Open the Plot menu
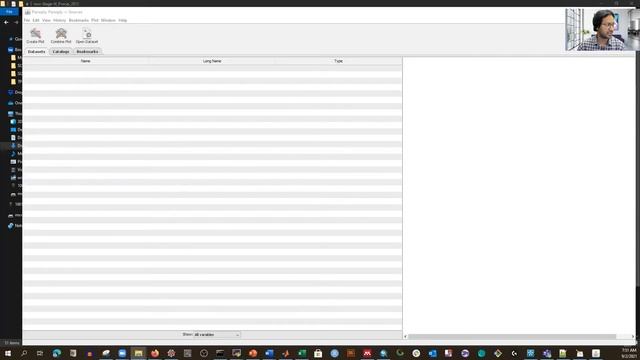The image size is (640, 360). pyautogui.click(x=95, y=20)
